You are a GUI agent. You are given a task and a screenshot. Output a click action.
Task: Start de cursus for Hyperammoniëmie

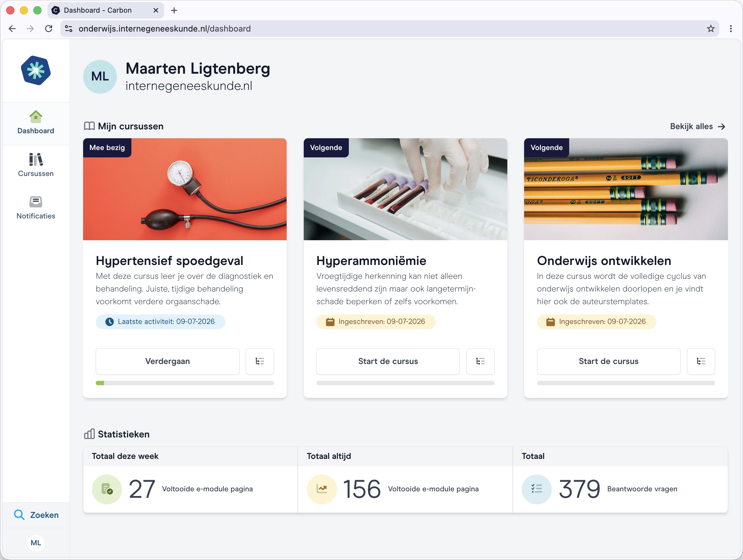click(x=388, y=361)
